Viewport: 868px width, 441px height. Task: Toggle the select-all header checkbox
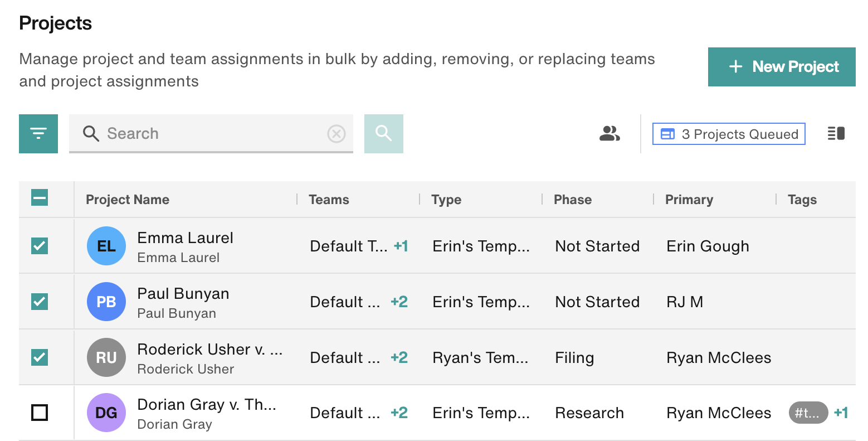tap(40, 197)
